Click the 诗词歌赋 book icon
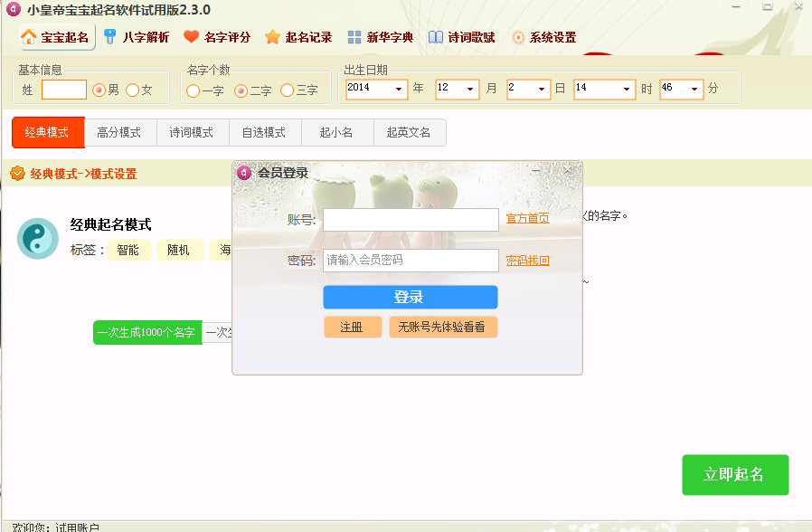 click(436, 37)
